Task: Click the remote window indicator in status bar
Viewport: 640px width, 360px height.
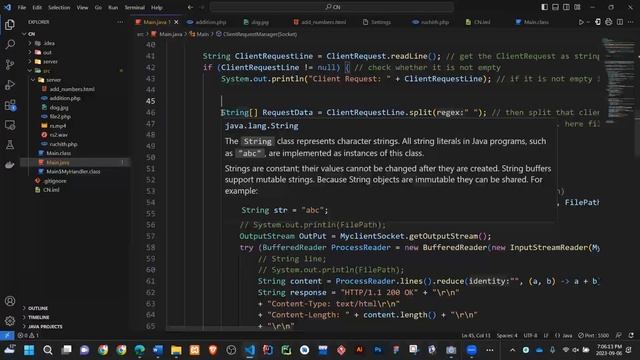Action: (x=7, y=336)
